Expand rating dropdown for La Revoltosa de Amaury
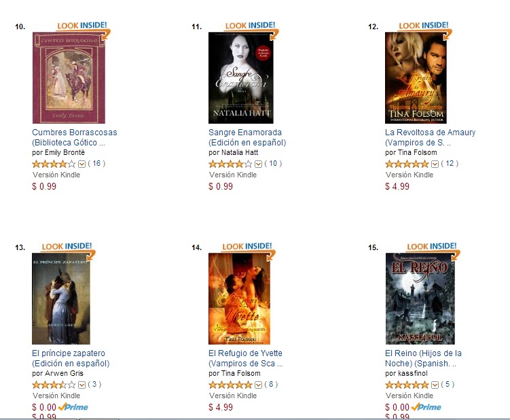This screenshot has height=420, width=510. tap(435, 164)
